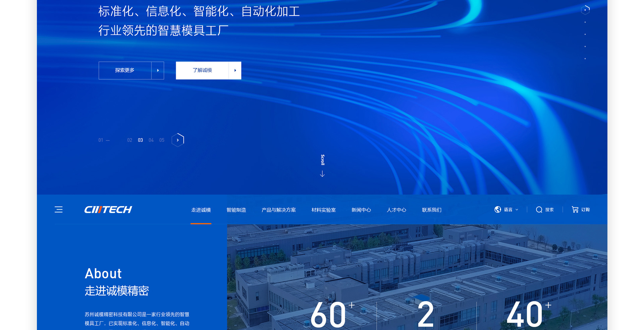The width and height of the screenshot is (644, 330).
Task: Open the hamburger menu icon
Action: [59, 210]
